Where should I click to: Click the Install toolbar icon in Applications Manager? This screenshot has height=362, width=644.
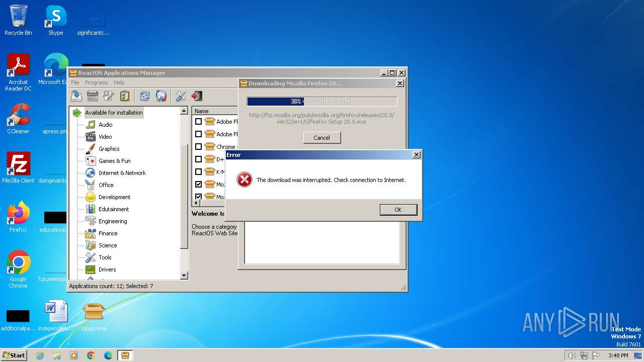pos(76,96)
